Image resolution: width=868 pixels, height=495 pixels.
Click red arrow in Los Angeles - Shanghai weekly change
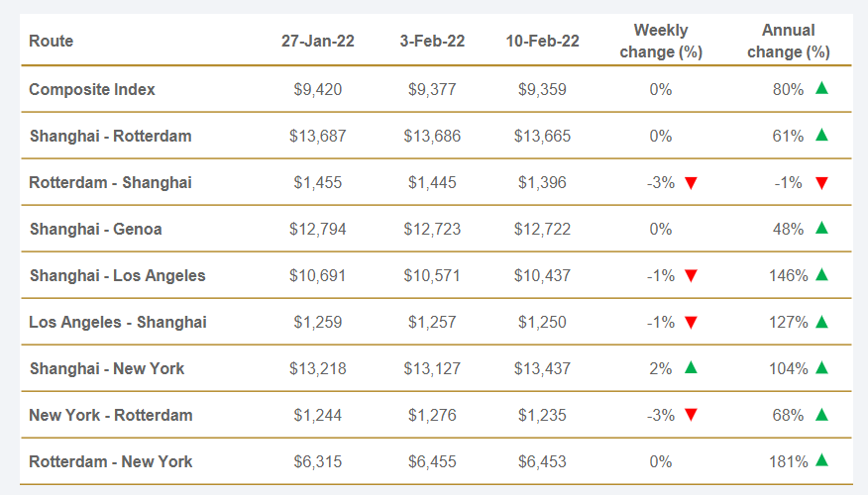pos(691,323)
